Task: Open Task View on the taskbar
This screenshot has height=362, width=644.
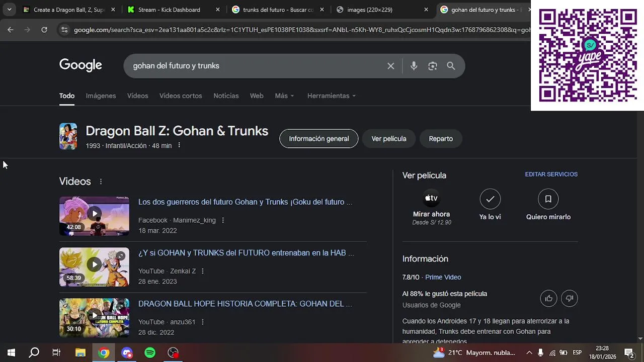Action: [x=56, y=353]
